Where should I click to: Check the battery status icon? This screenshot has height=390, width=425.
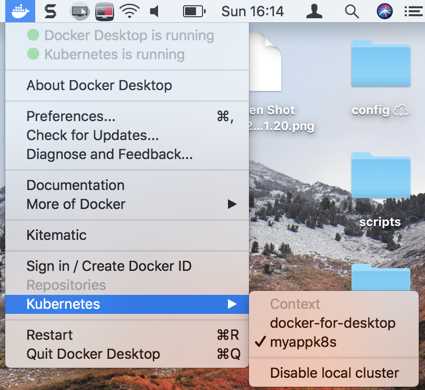coord(194,12)
